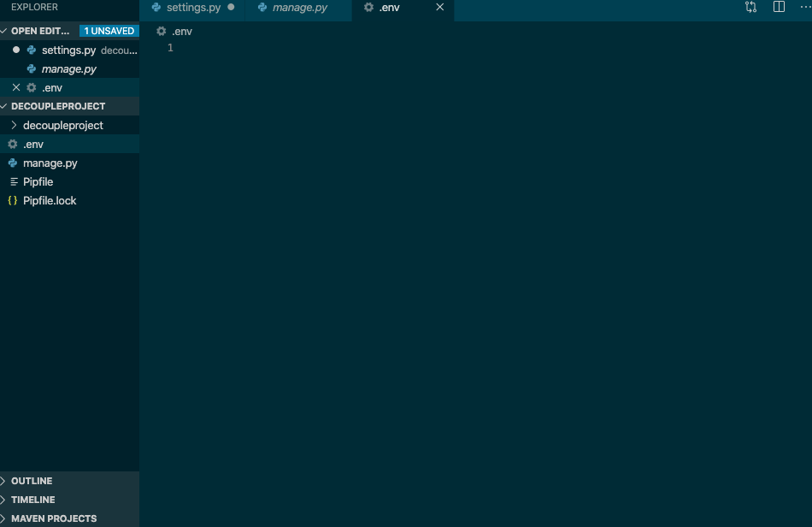
Task: Close .env from the Open Editors list
Action: [x=16, y=87]
